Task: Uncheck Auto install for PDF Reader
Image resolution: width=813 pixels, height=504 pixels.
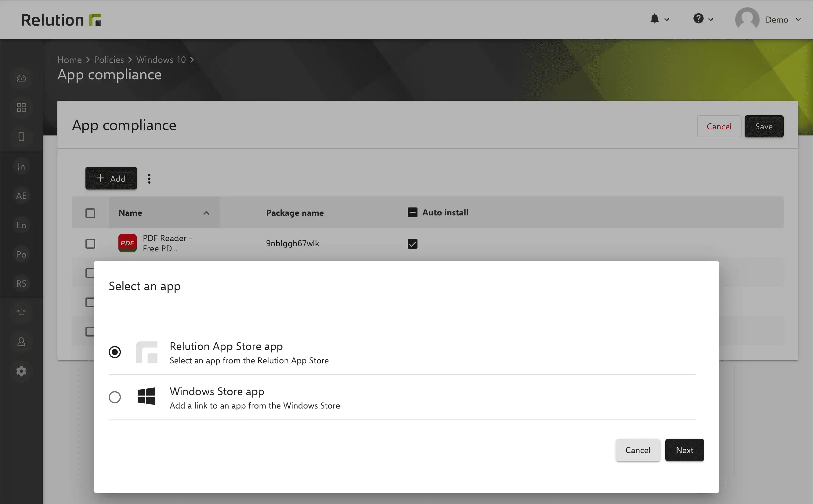Action: click(x=412, y=244)
